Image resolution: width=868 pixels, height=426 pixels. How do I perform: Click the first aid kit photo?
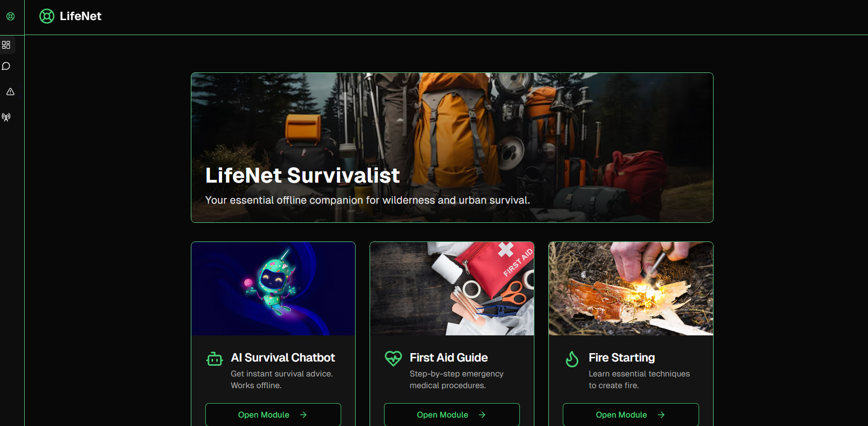tap(452, 289)
